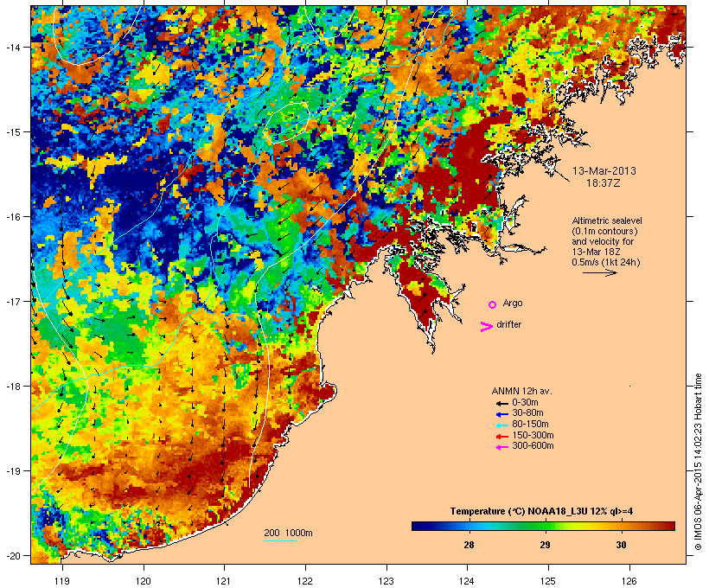Click the -18 latitude axis label
Screen dimensions: 709x588
click(x=12, y=387)
